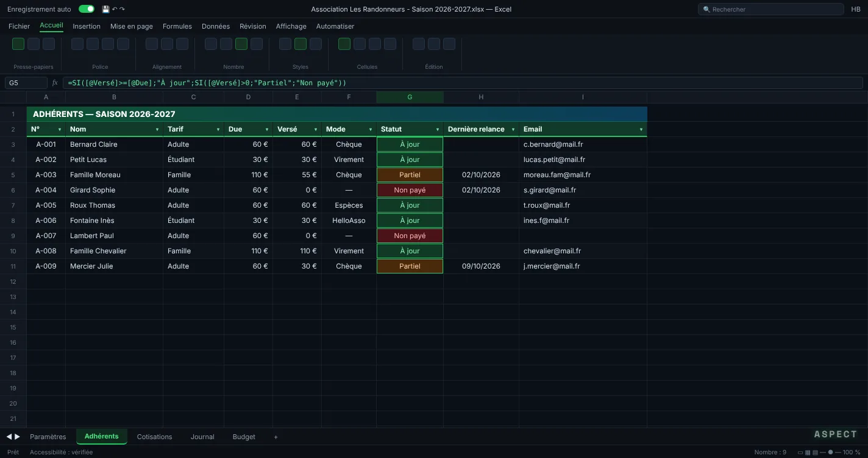Image resolution: width=868 pixels, height=458 pixels.
Task: Open the Dernière relance filter dropdown
Action: point(513,130)
